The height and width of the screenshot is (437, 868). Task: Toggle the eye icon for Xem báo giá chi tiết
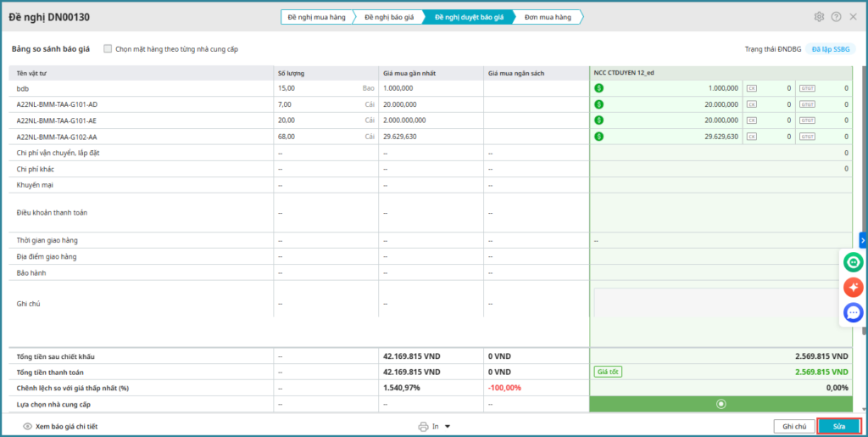(x=27, y=427)
